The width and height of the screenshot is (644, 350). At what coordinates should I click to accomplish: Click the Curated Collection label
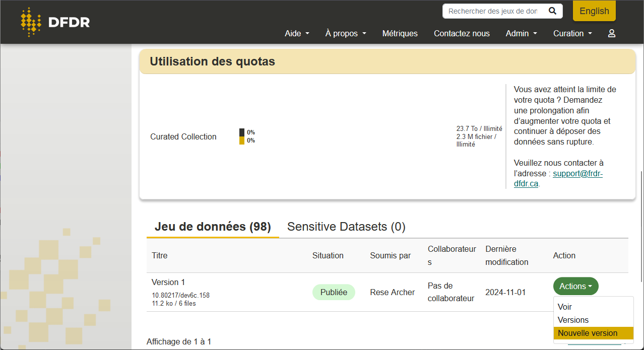point(183,136)
